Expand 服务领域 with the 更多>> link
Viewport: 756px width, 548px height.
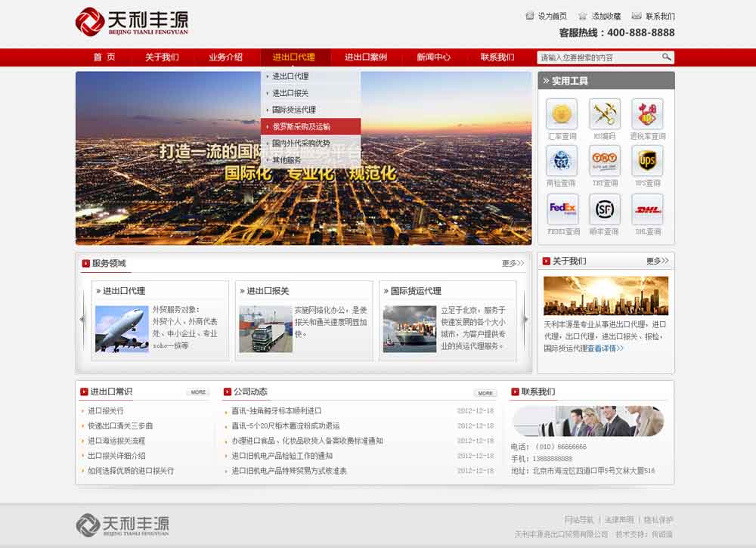513,264
